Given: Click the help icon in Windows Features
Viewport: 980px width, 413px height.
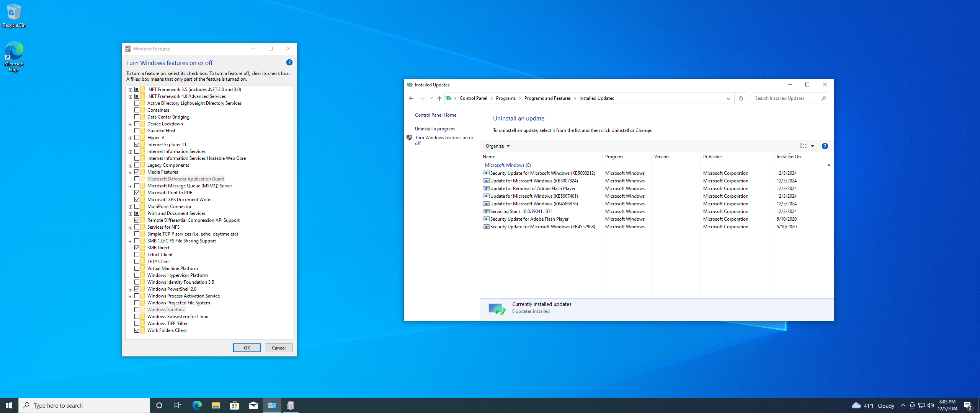Looking at the screenshot, I should pyautogui.click(x=289, y=62).
